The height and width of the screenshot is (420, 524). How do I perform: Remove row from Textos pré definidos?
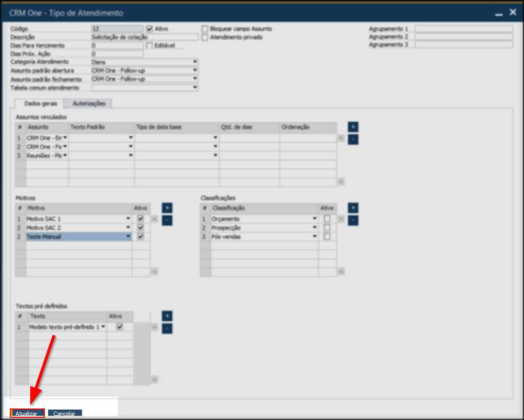(x=167, y=329)
